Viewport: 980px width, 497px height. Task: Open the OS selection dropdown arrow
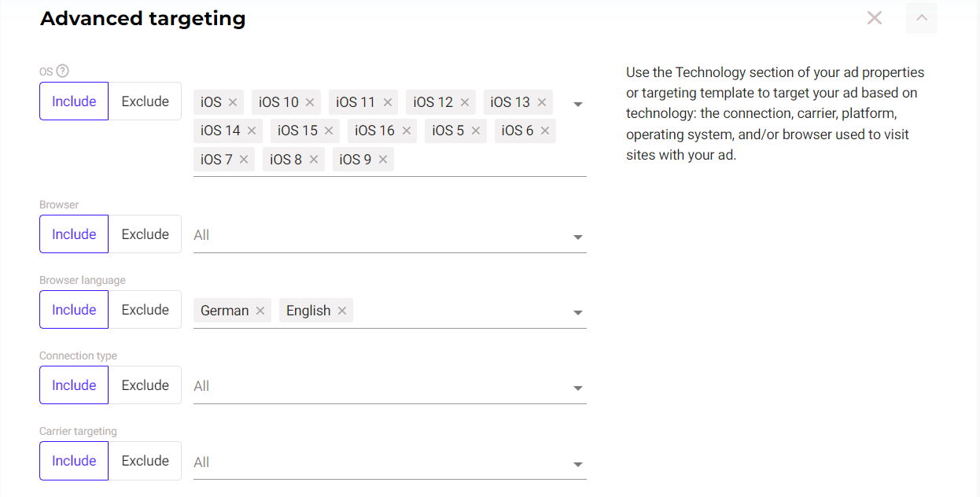(578, 104)
